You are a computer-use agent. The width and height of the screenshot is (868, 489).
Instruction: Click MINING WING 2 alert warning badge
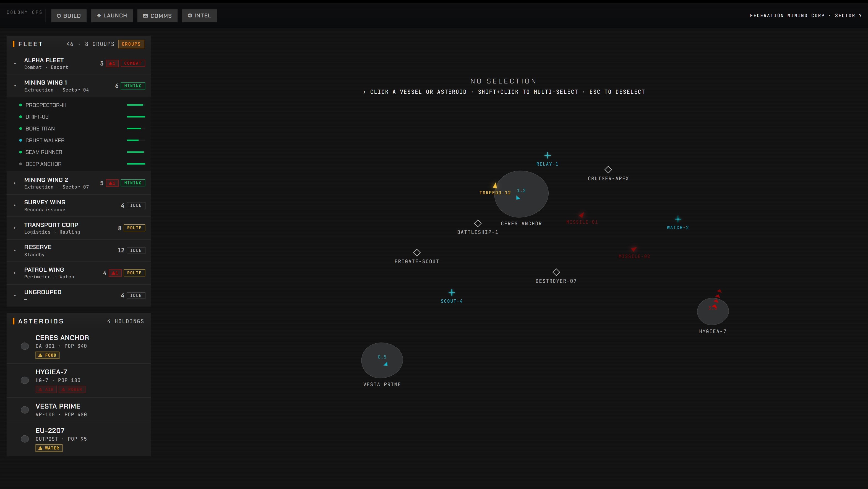point(112,183)
